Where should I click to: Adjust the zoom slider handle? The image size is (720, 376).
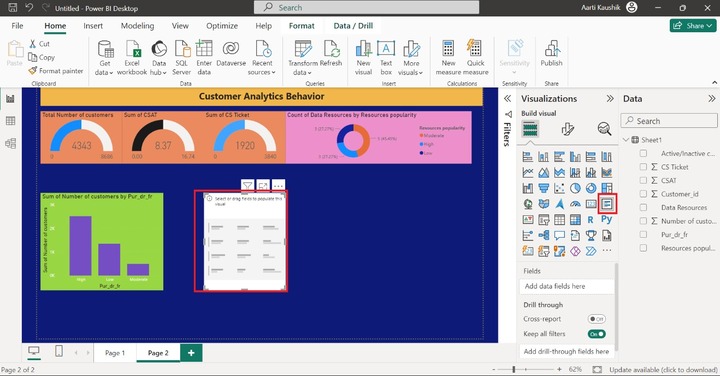(514, 369)
